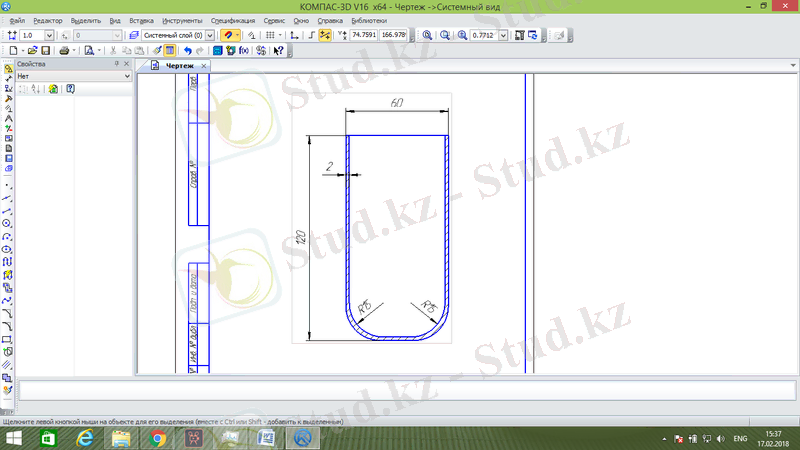Open the library manager icon

[x=231, y=51]
